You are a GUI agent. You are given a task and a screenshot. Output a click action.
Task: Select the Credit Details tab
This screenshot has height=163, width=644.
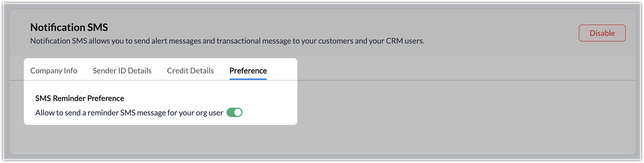click(x=190, y=71)
